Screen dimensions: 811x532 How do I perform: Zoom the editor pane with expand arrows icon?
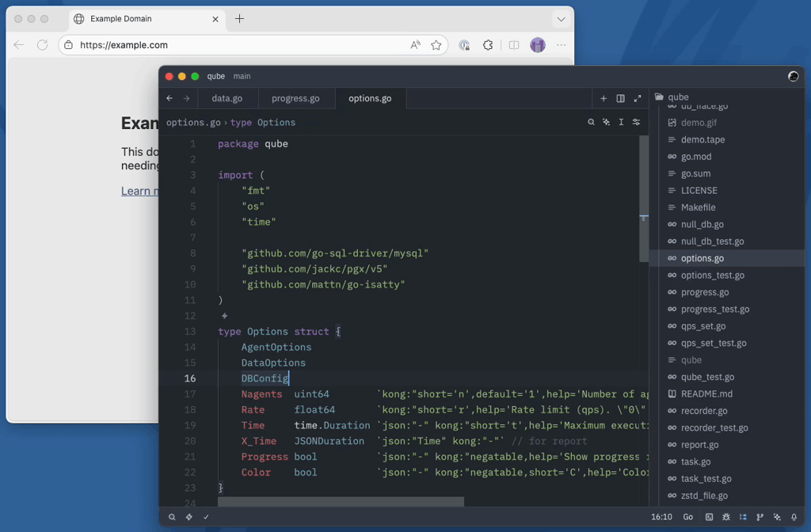tap(638, 98)
